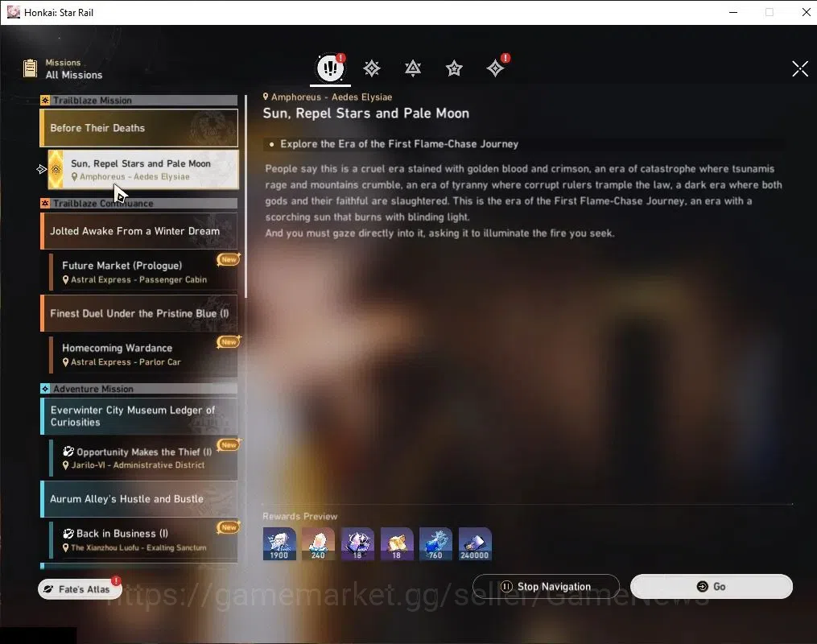Switch to the star-shaped mission tab
Screen dimensions: 817x644
coord(454,68)
